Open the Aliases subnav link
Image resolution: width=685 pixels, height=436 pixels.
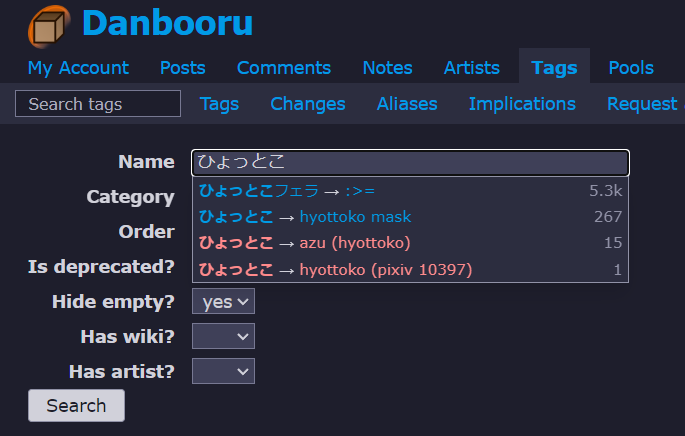pyautogui.click(x=407, y=104)
